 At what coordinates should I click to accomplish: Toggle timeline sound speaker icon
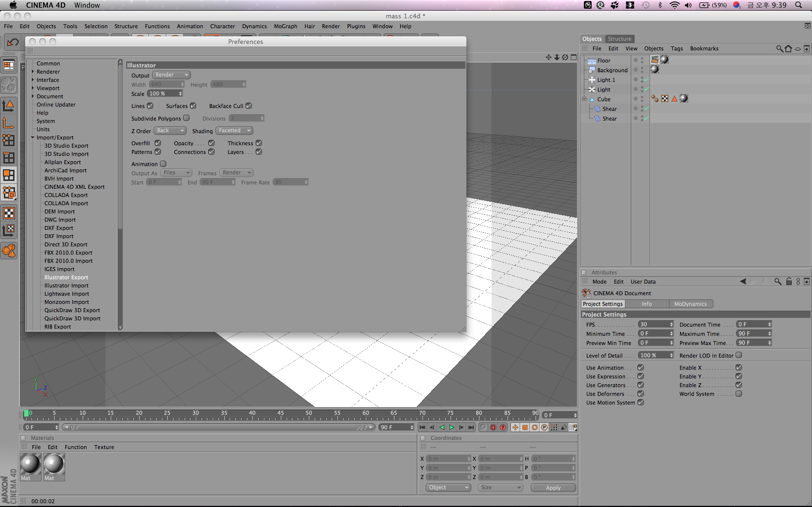[564, 428]
